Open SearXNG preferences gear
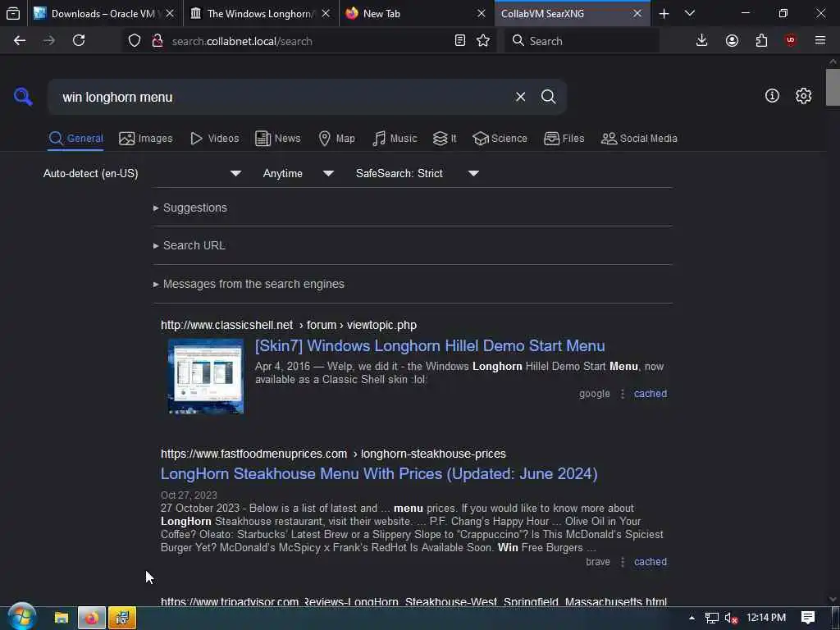Screen dimensions: 840x630 coord(803,96)
